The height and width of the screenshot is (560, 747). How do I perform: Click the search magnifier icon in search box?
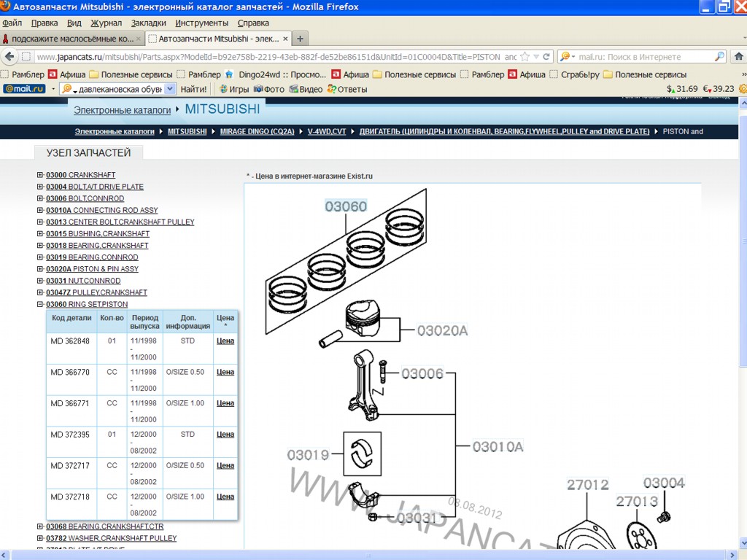pyautogui.click(x=719, y=57)
